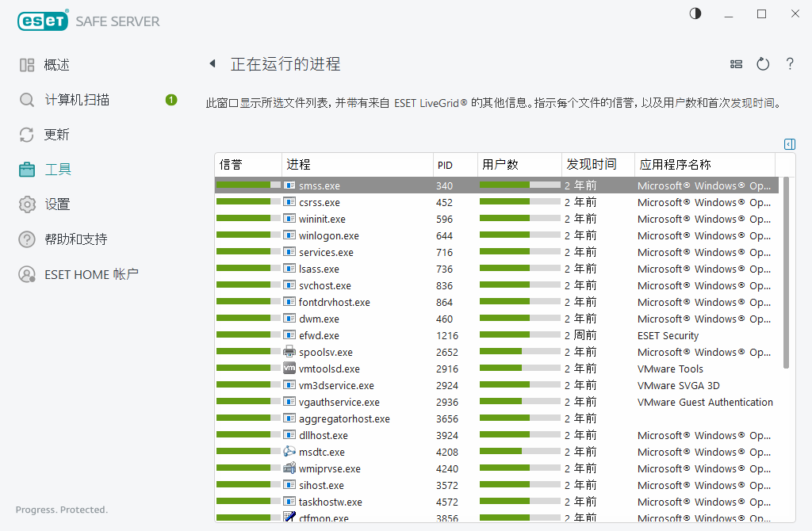Go back using the left arrow
812x531 pixels.
(x=212, y=64)
